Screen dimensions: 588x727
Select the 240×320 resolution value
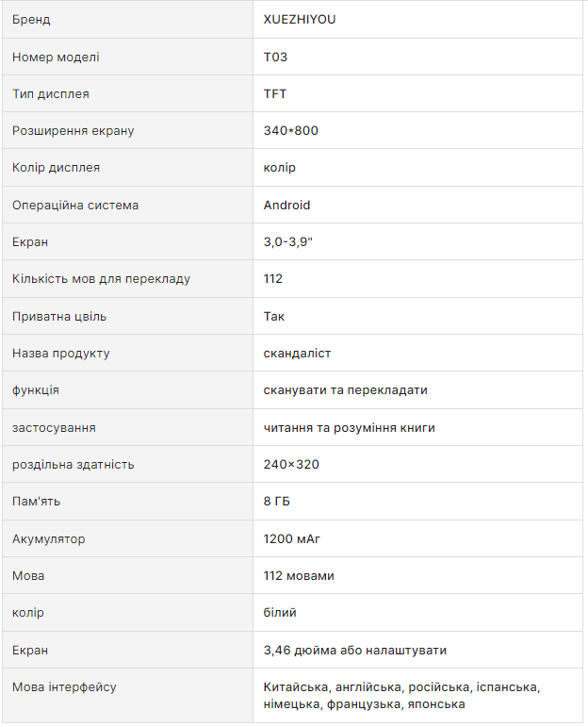tap(290, 464)
